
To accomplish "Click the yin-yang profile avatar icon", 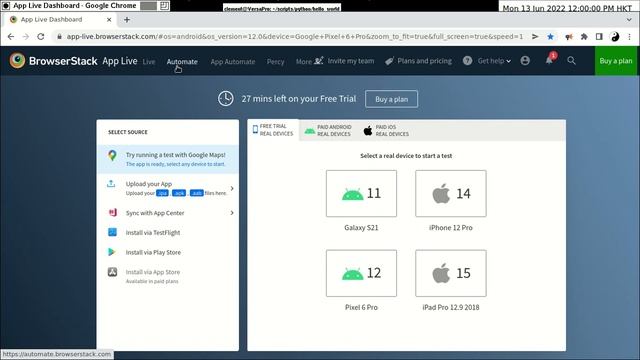I will [615, 37].
